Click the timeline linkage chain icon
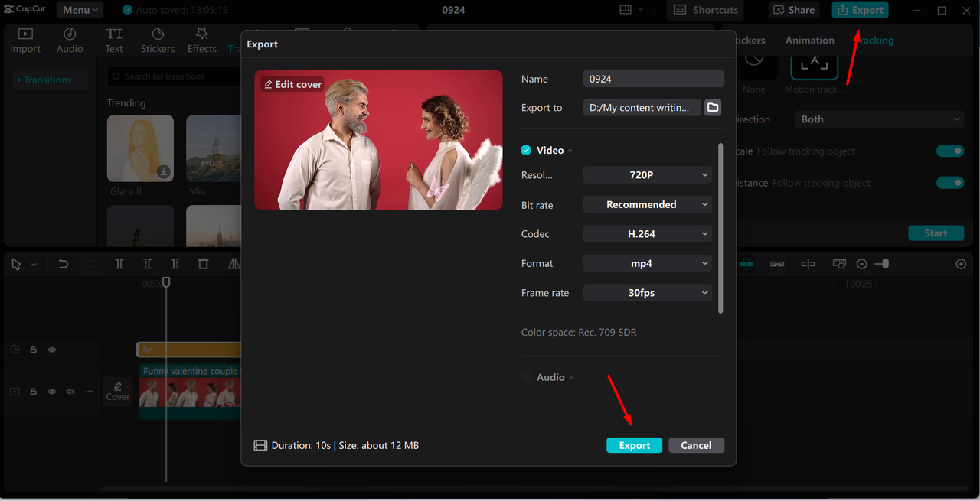The height and width of the screenshot is (501, 980). coord(777,264)
